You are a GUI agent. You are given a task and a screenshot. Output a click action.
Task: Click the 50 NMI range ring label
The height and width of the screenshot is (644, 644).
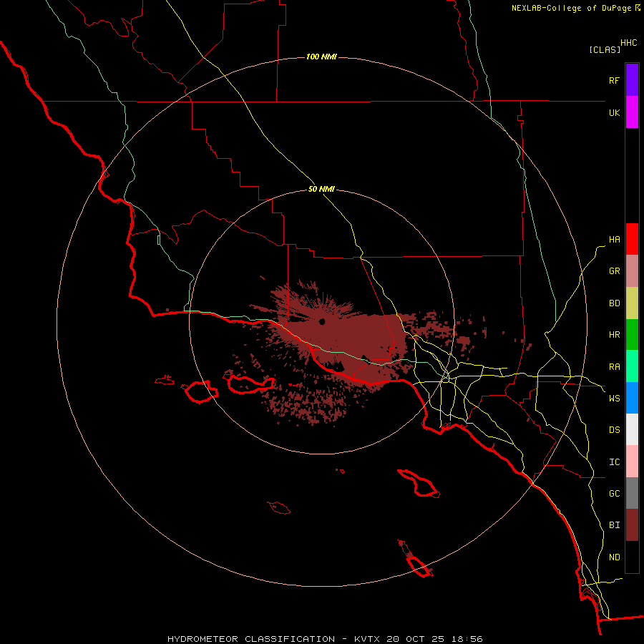pyautogui.click(x=321, y=189)
